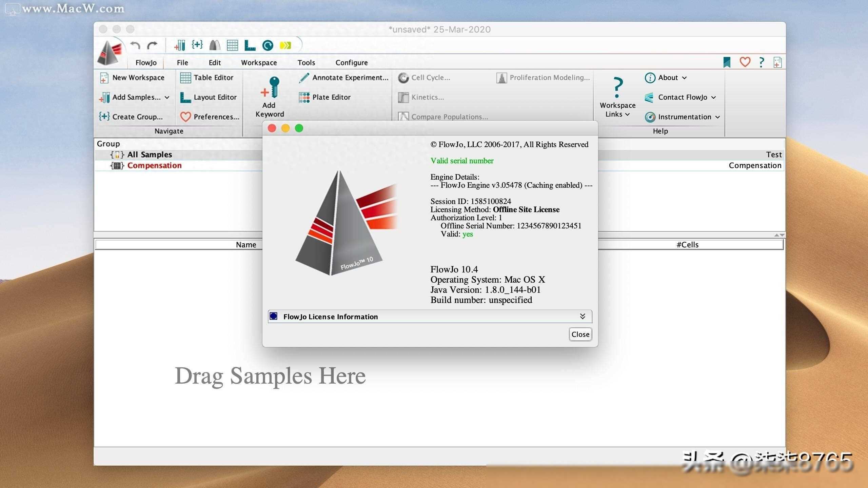The height and width of the screenshot is (488, 868).
Task: Close the About dialog with Close button
Action: [x=580, y=334]
